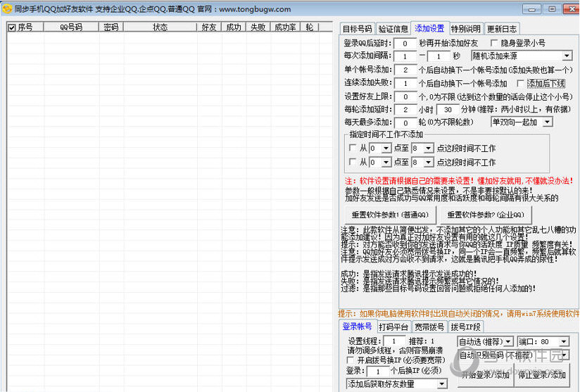580x392 pixels.
Task: Click 每轮添加延时 minutes field
Action: 448,110
